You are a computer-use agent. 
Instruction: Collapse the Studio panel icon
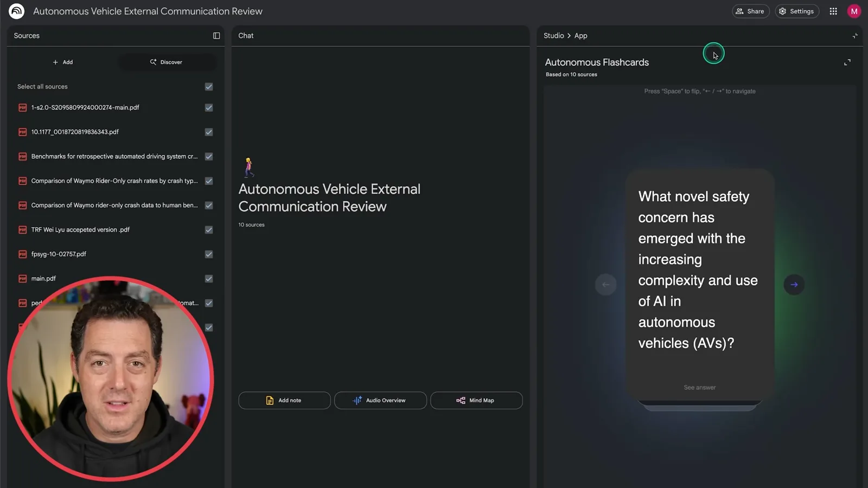click(x=855, y=36)
